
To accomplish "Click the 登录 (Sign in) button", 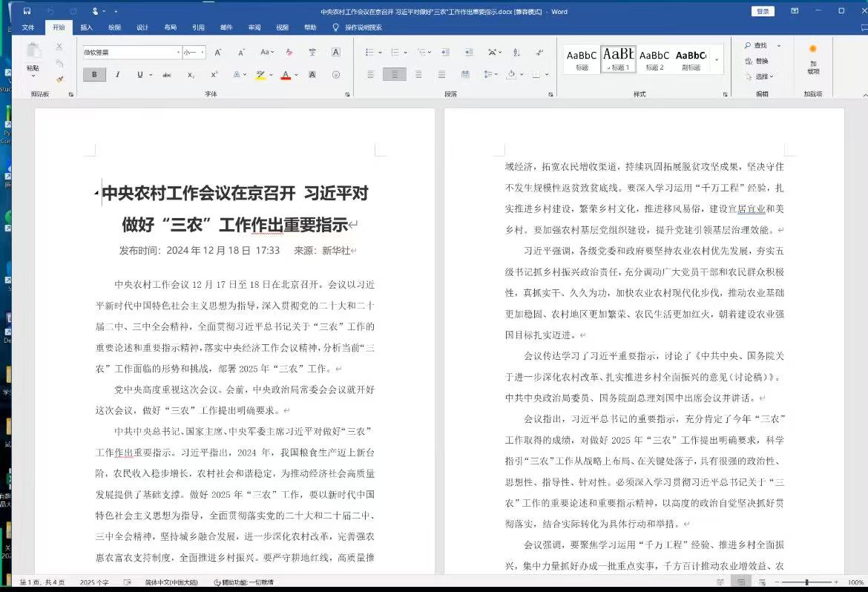I will [x=763, y=11].
